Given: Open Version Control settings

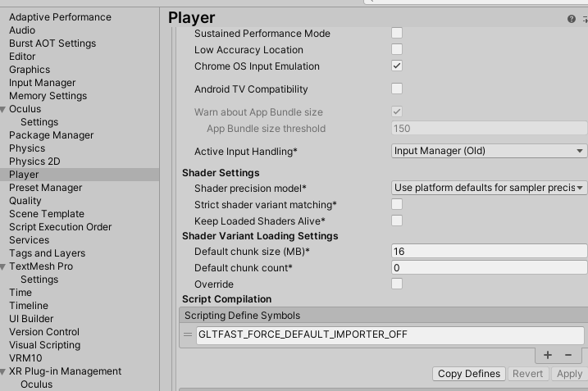Looking at the screenshot, I should pos(44,332).
